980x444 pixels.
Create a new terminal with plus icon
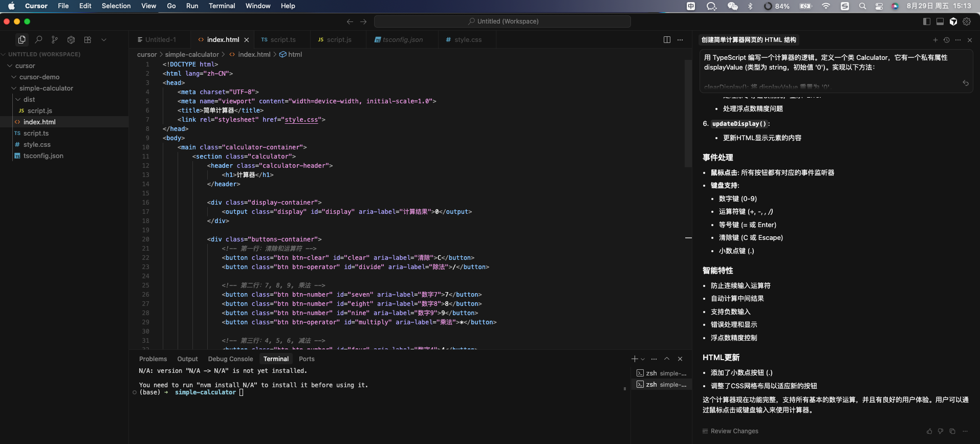635,359
